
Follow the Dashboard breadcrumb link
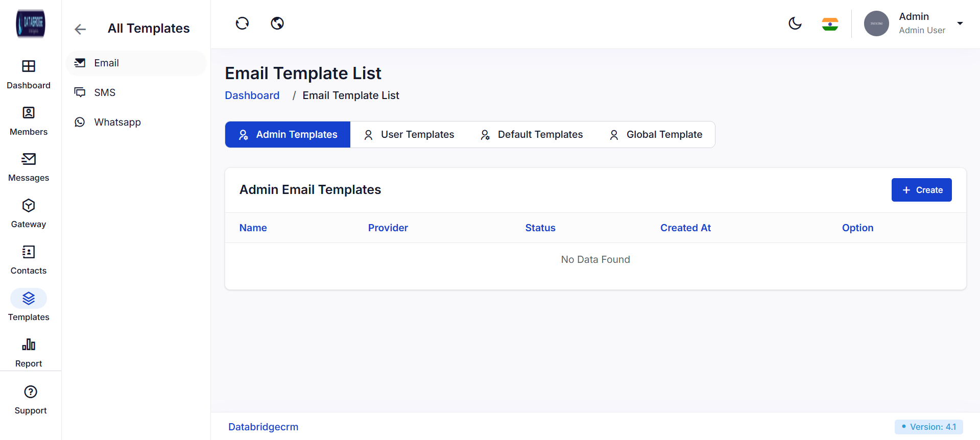pos(252,95)
